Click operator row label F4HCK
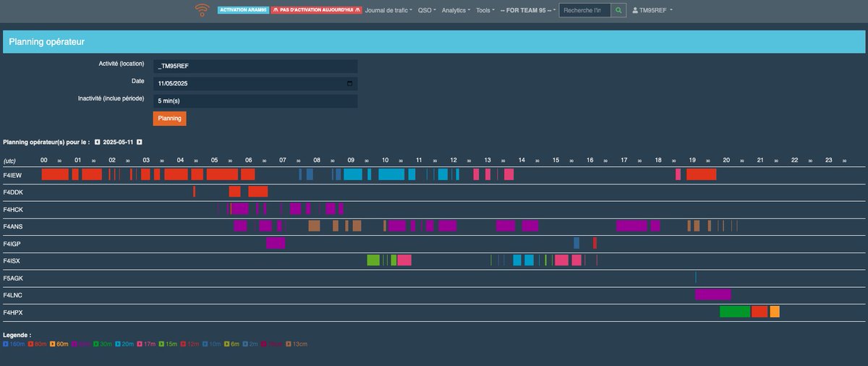Screen dimensions: 868x366 [x=14, y=209]
